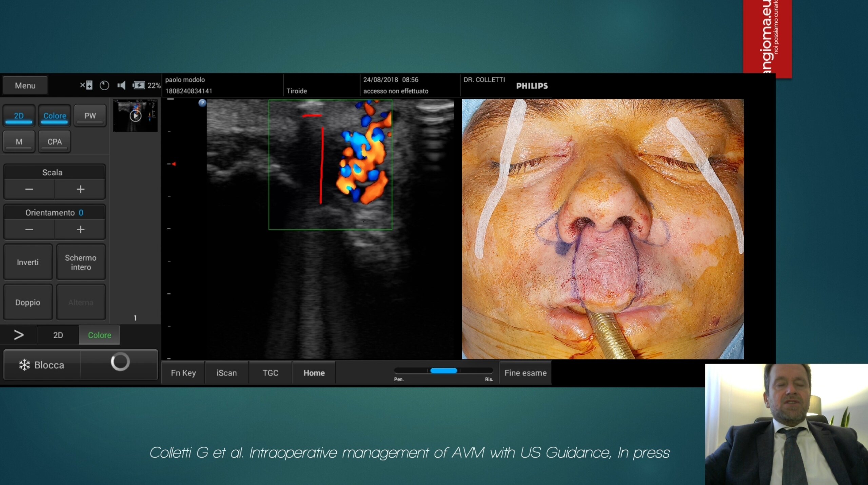The height and width of the screenshot is (485, 868).
Task: Click the patient ID 1808240834141
Action: click(189, 91)
